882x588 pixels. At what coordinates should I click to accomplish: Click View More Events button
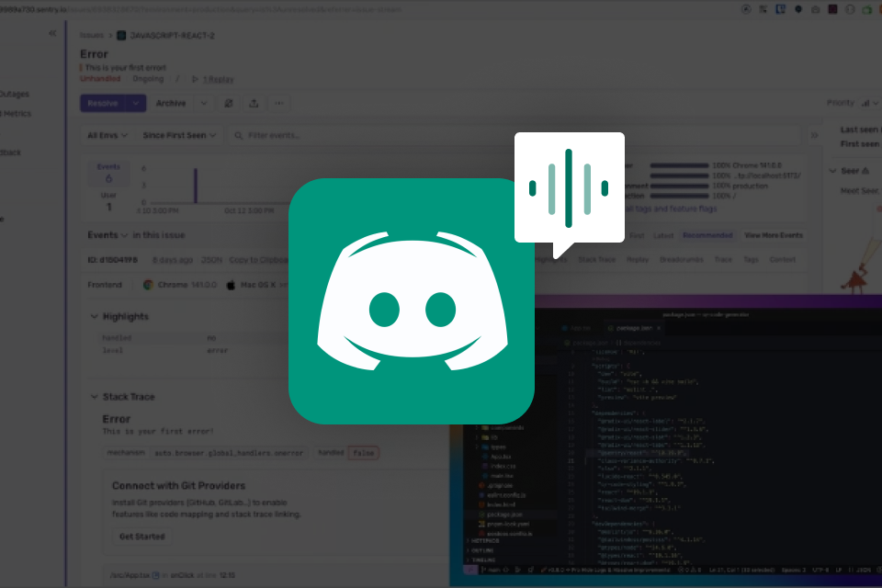774,235
